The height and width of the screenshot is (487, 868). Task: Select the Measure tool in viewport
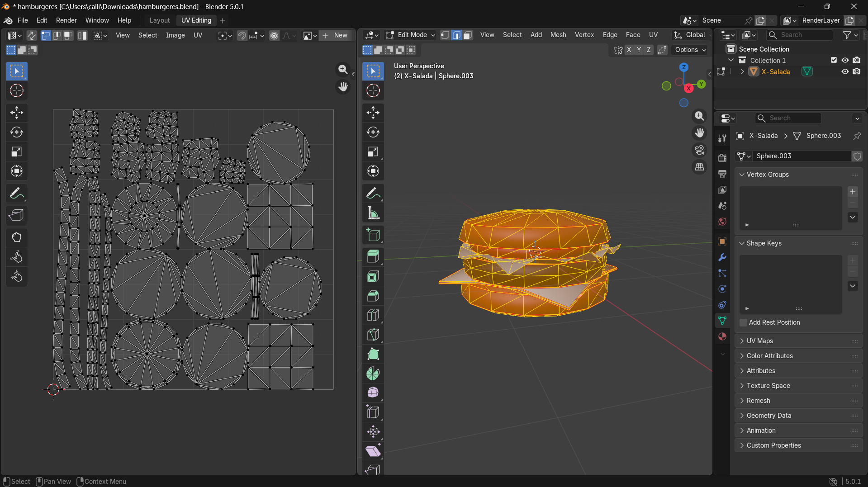click(x=373, y=213)
